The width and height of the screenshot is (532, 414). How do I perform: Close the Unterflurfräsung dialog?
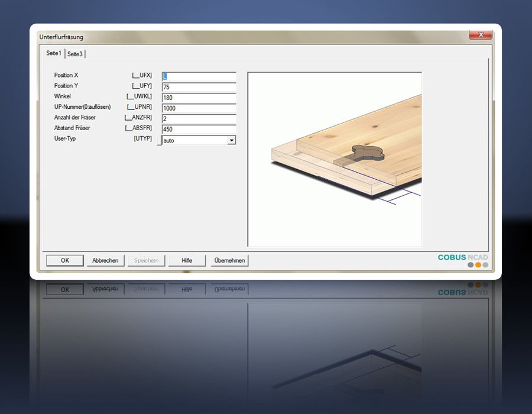click(x=481, y=35)
